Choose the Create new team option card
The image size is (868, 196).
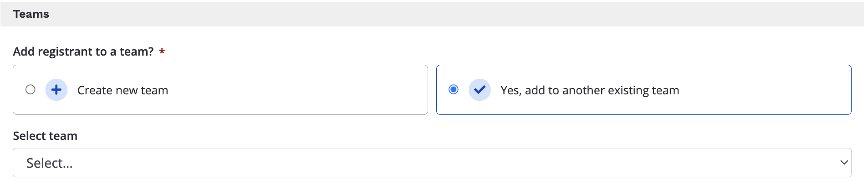(220, 90)
